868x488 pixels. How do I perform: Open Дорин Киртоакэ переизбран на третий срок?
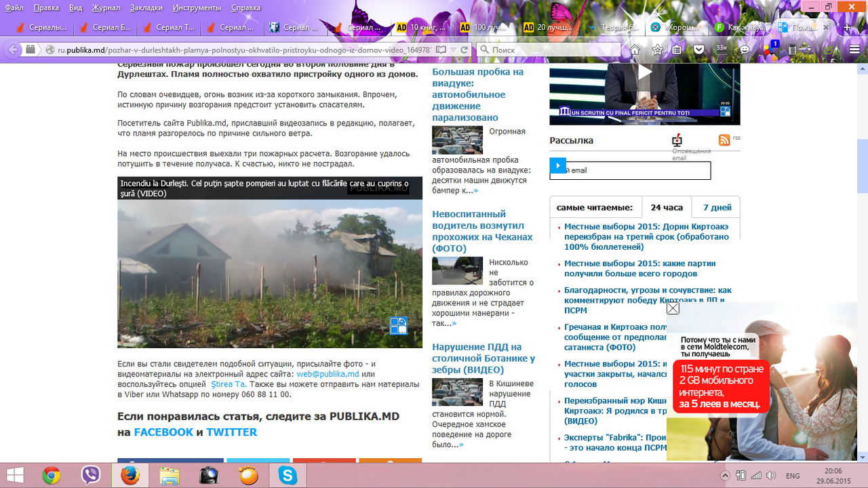point(646,237)
